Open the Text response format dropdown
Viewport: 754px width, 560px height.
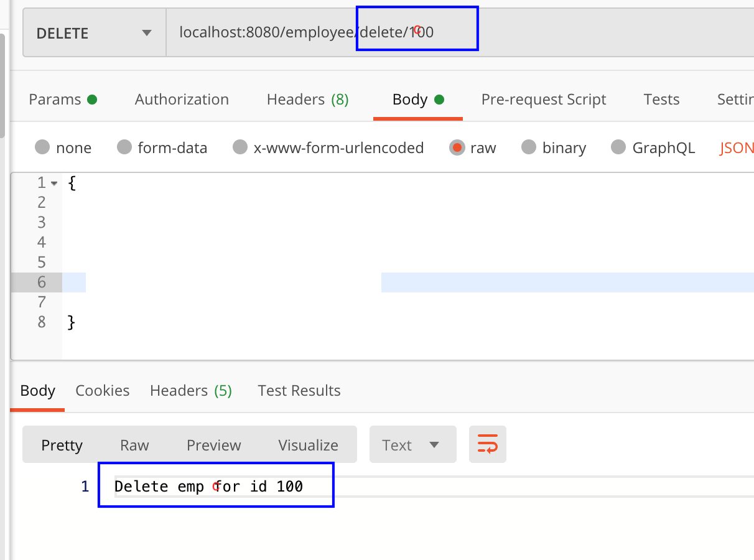(413, 445)
